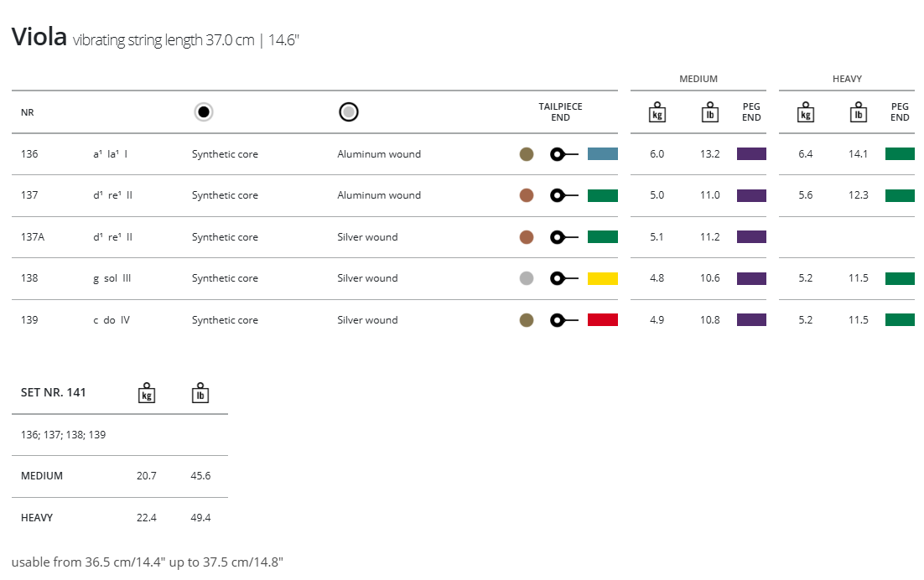
Task: Click the lb weight icon under MEDIUM
Action: tap(710, 112)
